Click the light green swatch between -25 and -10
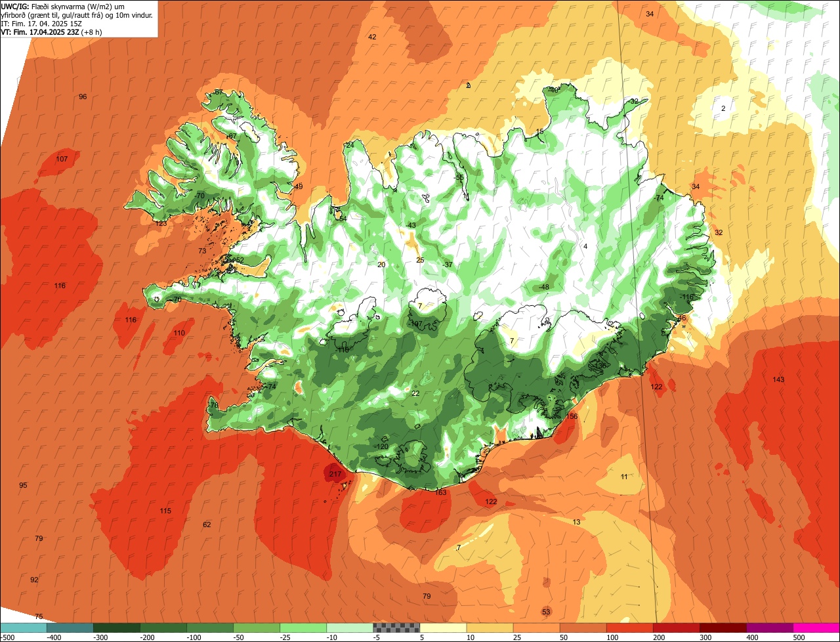840x642 pixels. [303, 628]
